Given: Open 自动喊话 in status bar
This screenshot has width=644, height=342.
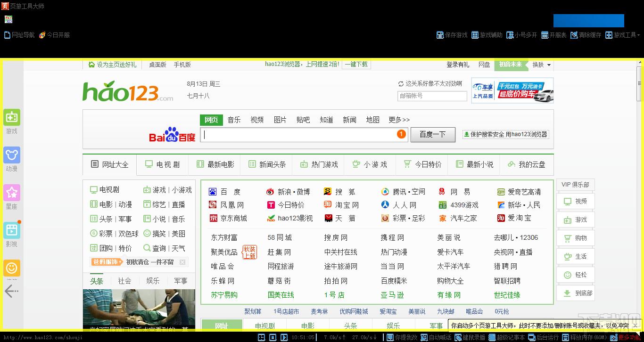Looking at the screenshot, I should pyautogui.click(x=436, y=337).
